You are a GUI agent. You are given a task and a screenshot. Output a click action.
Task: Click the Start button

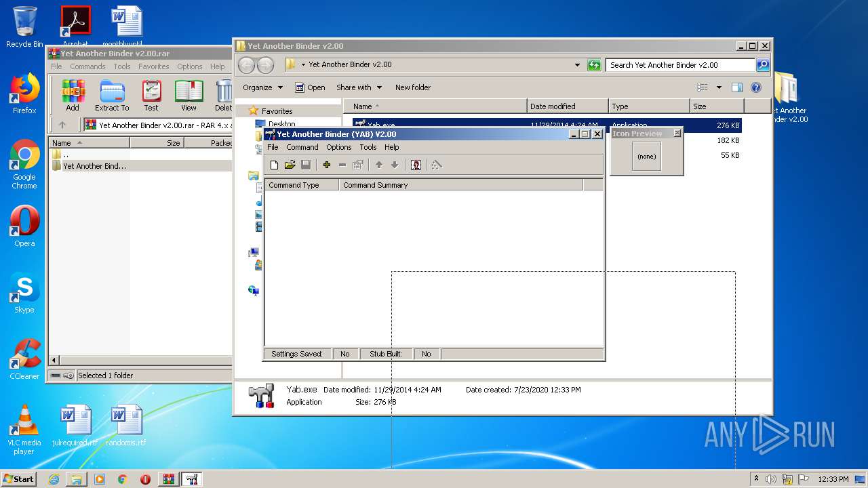coord(18,479)
